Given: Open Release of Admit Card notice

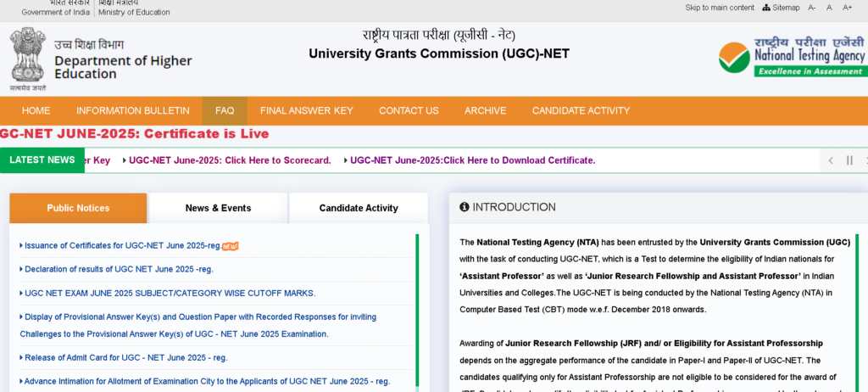Looking at the screenshot, I should [126, 357].
